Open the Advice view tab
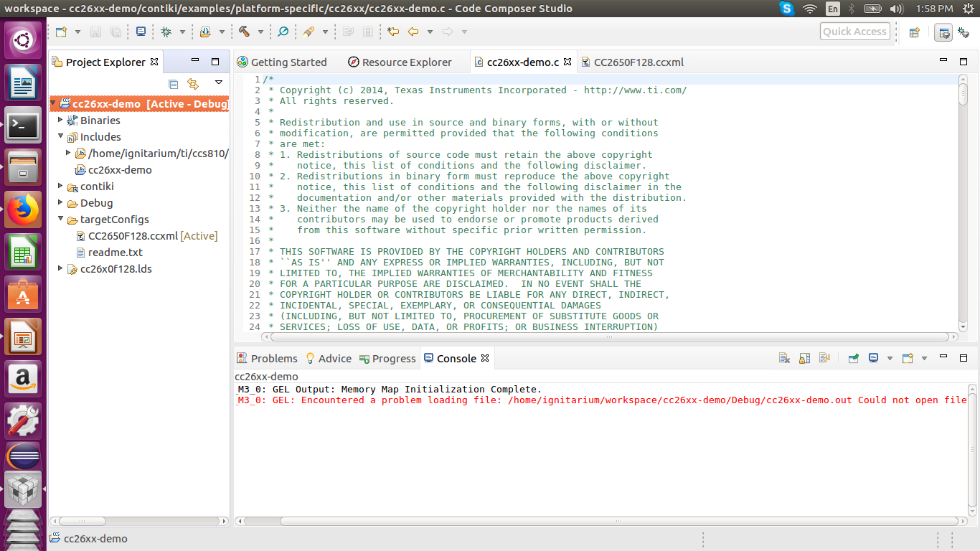 click(x=328, y=359)
